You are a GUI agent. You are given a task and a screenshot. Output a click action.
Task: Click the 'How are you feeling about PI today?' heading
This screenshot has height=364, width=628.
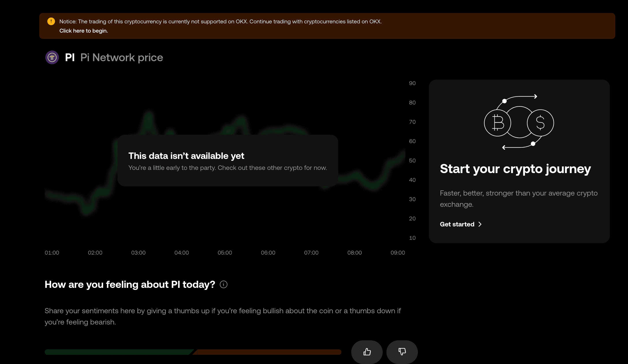click(130, 285)
